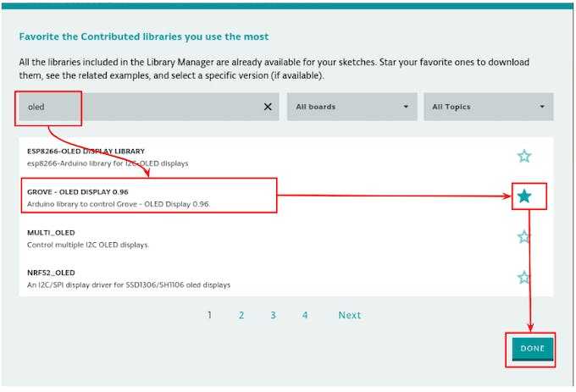Image resolution: width=576 pixels, height=392 pixels.
Task: Click the All Topics dropdown arrow
Action: coord(542,107)
